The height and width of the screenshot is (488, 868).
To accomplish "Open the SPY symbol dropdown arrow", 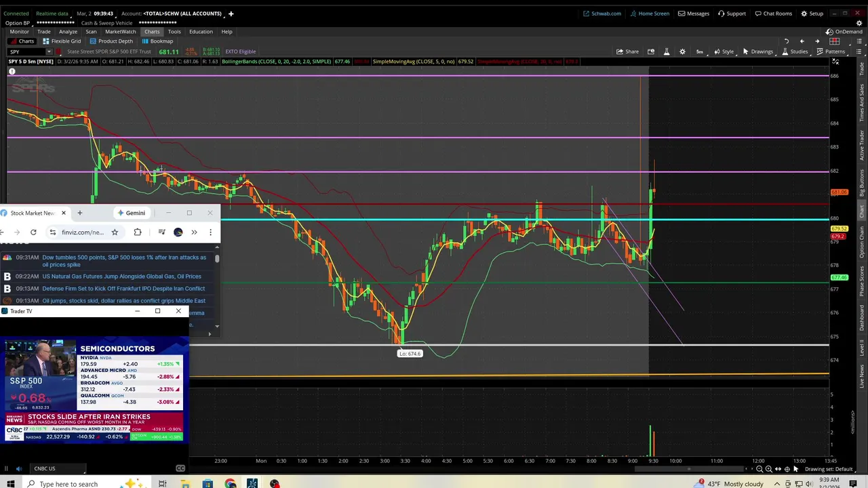I will coord(49,52).
